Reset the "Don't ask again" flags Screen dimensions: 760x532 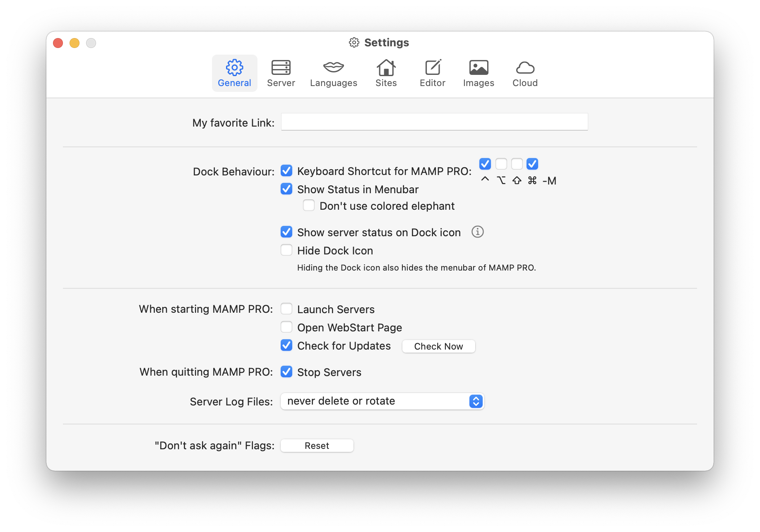point(317,446)
